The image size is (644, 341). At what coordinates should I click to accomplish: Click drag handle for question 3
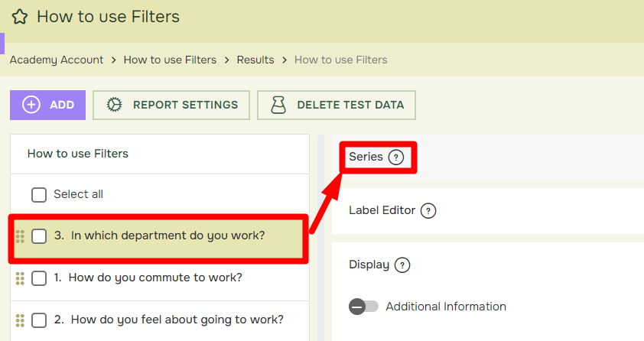pos(20,236)
